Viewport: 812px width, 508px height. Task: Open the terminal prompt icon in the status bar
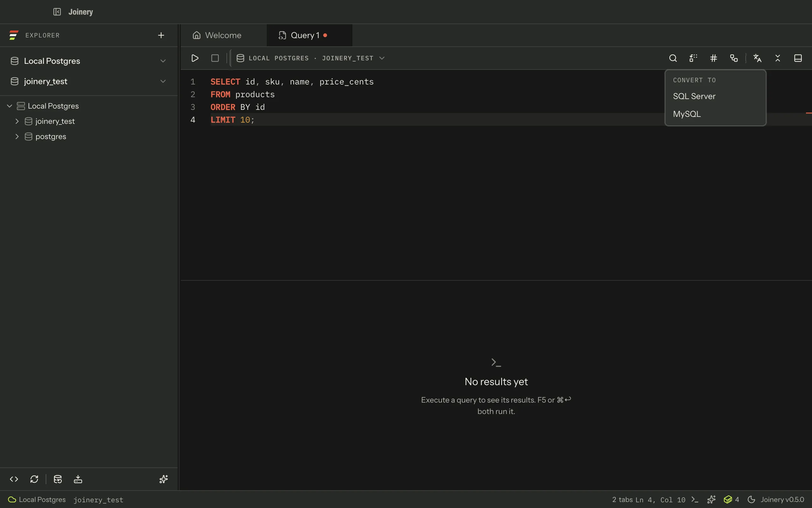click(695, 500)
